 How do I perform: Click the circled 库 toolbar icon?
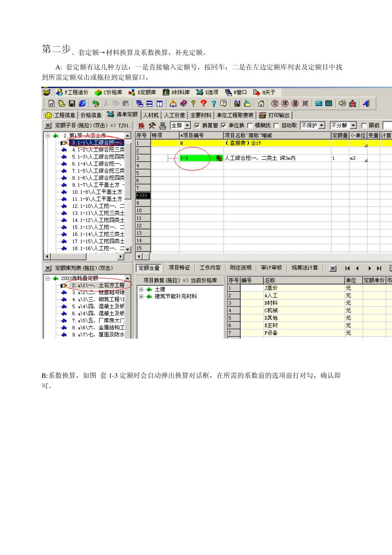[285, 104]
